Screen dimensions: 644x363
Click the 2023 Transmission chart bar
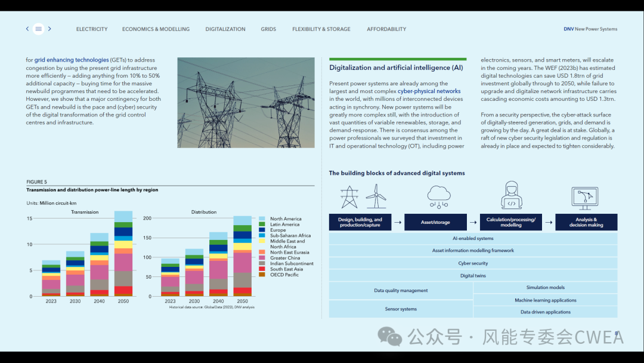pos(51,278)
